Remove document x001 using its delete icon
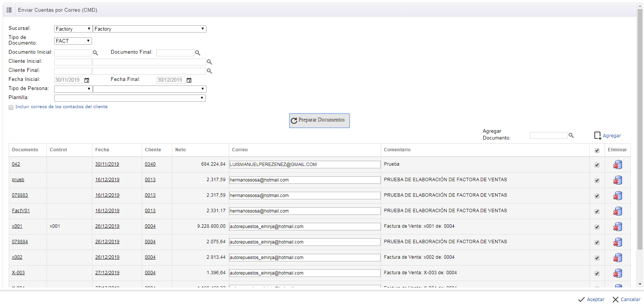The height and width of the screenshot is (306, 644). point(617,227)
